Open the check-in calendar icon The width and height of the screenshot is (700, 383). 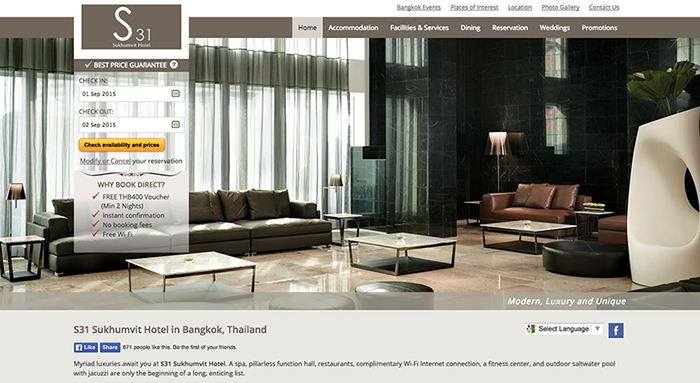pos(175,94)
